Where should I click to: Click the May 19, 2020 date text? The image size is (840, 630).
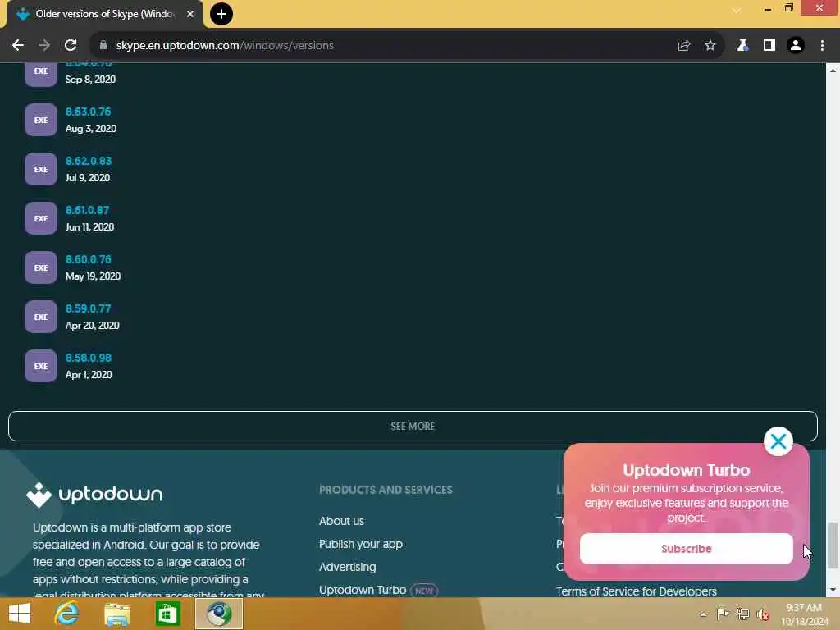[x=93, y=276]
